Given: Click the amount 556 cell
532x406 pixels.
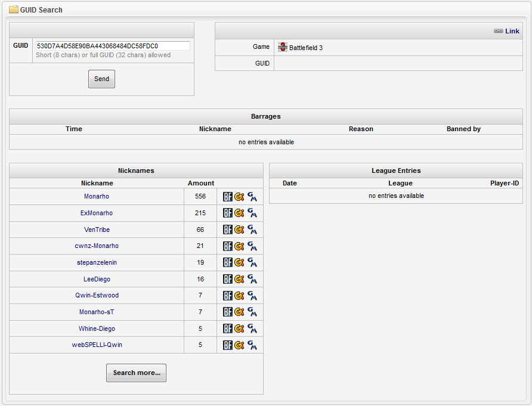Looking at the screenshot, I should point(200,196).
